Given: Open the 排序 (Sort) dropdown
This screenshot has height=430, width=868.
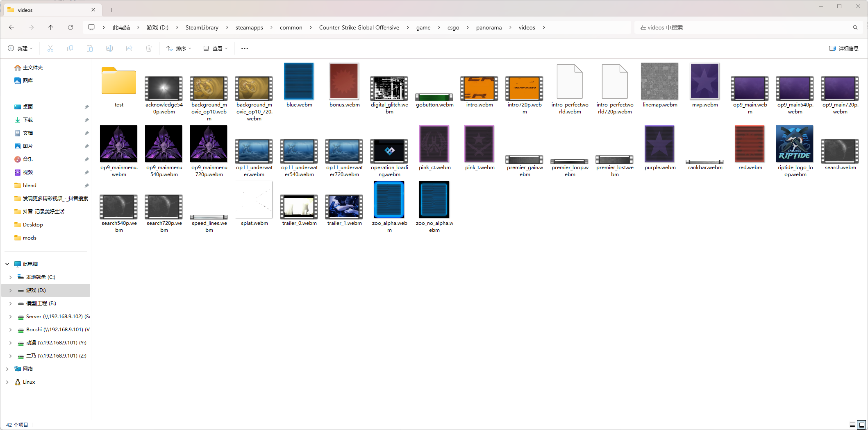Looking at the screenshot, I should (x=179, y=48).
